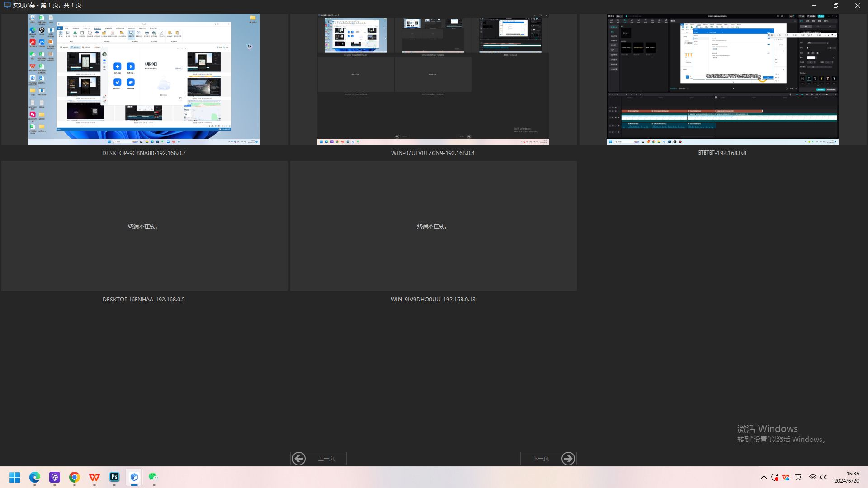Expand hidden system tray icons chevron
Image resolution: width=868 pixels, height=488 pixels.
(x=764, y=477)
